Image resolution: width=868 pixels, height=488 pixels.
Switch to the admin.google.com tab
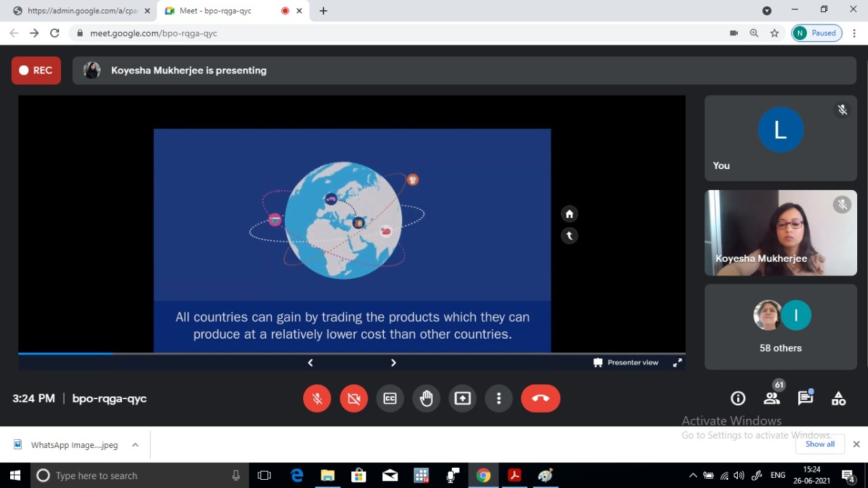pyautogui.click(x=80, y=11)
